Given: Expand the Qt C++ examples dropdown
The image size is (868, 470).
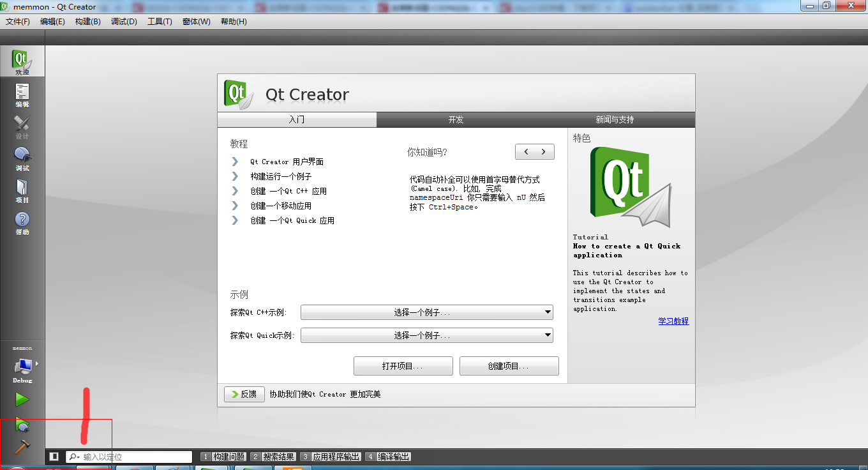Looking at the screenshot, I should [x=427, y=313].
